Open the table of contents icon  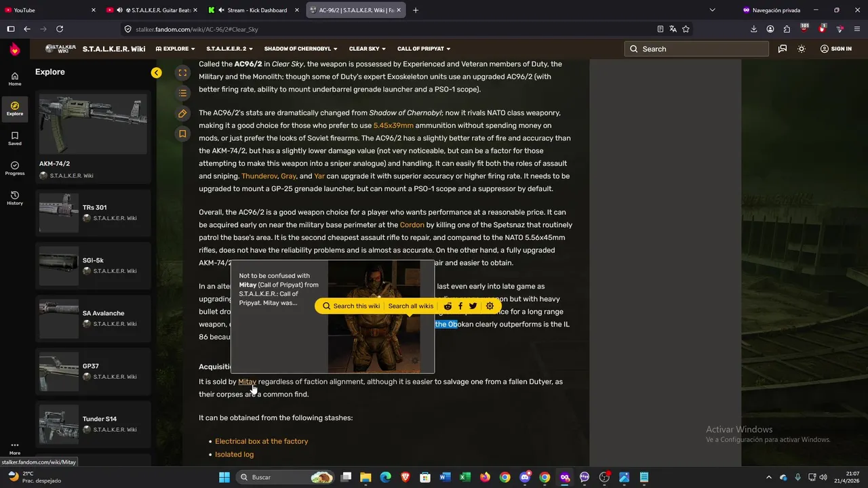[x=182, y=93]
